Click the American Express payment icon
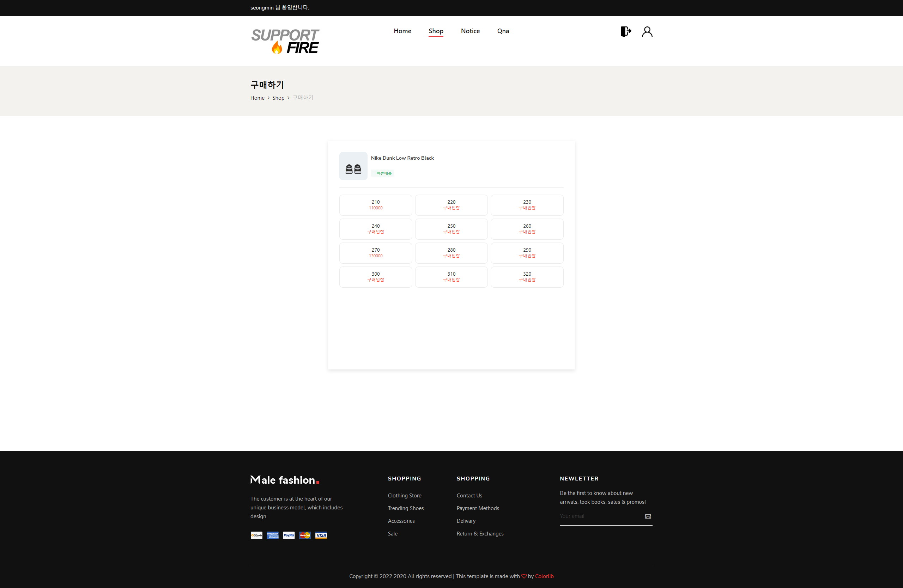The height and width of the screenshot is (588, 903). tap(272, 535)
